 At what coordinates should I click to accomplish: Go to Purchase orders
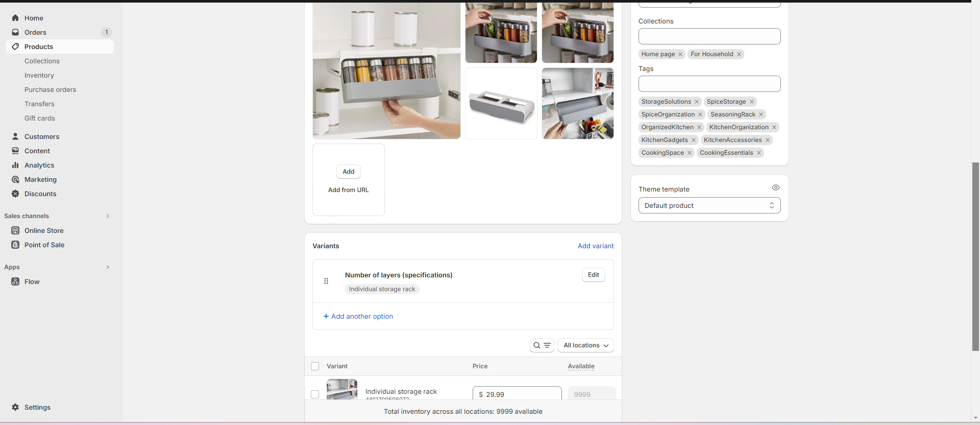pos(50,89)
